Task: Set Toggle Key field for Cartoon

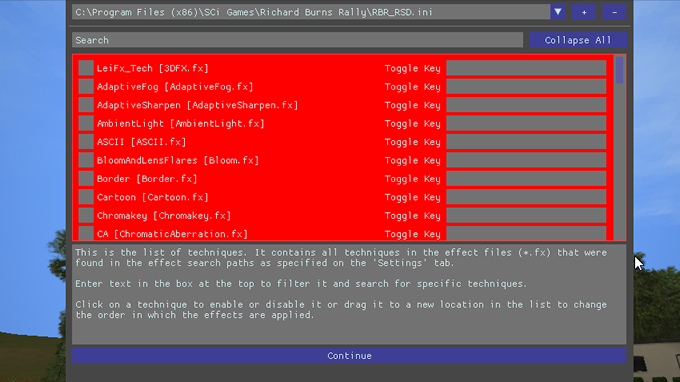Action: click(526, 197)
